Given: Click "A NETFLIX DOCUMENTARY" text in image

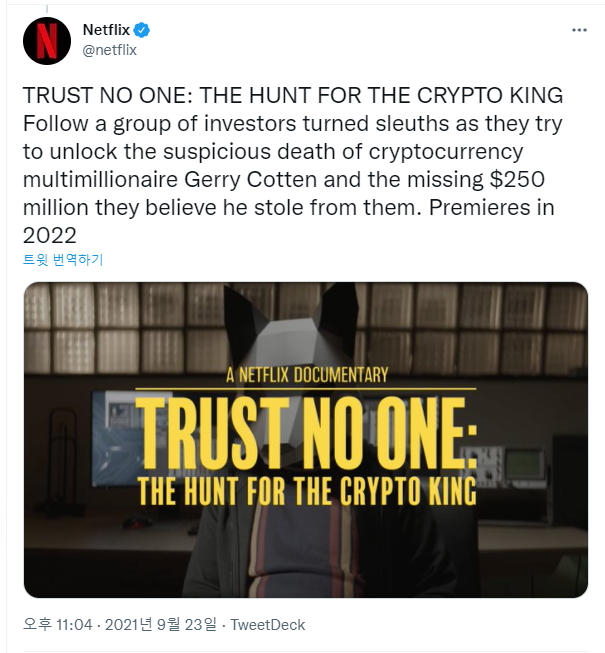Looking at the screenshot, I should (306, 376).
